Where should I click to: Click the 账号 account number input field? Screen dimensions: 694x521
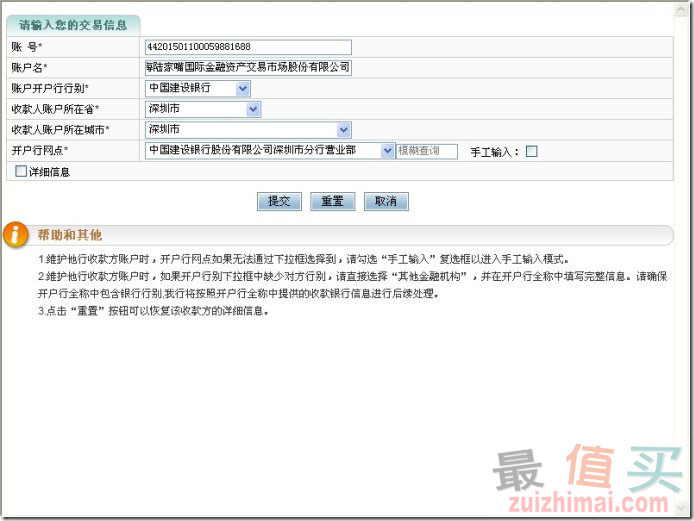pos(248,47)
